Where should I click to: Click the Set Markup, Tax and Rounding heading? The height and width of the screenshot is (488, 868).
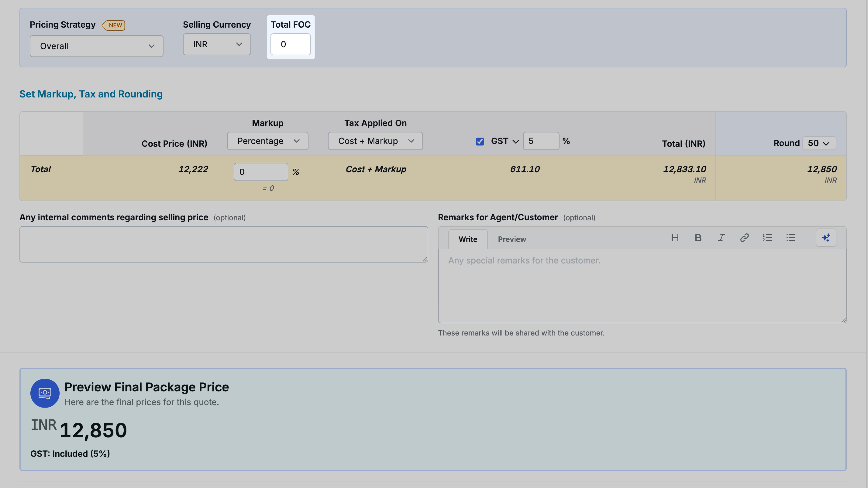tap(91, 94)
